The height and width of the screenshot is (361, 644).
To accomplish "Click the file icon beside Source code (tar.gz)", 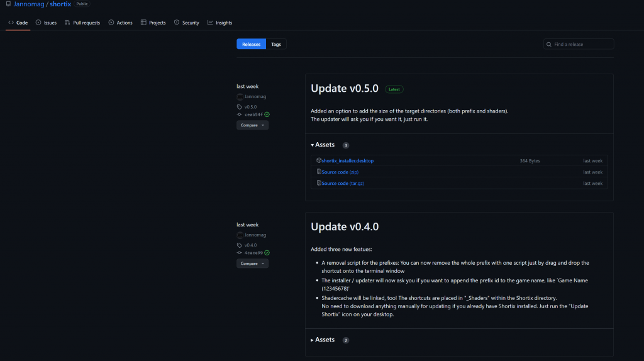I will click(x=319, y=183).
